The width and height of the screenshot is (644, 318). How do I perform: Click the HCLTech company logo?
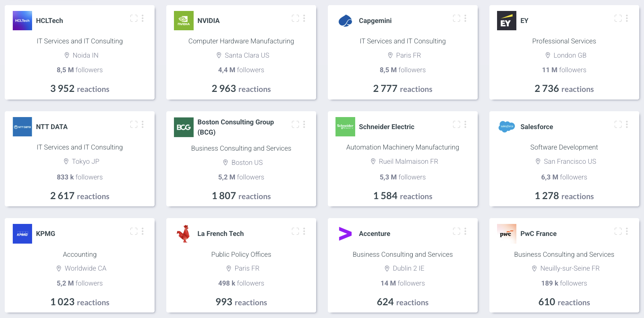pyautogui.click(x=22, y=20)
